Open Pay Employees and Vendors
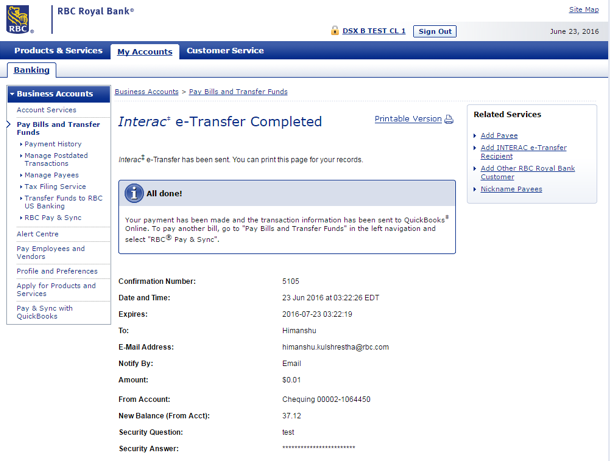610x461 pixels. point(51,252)
